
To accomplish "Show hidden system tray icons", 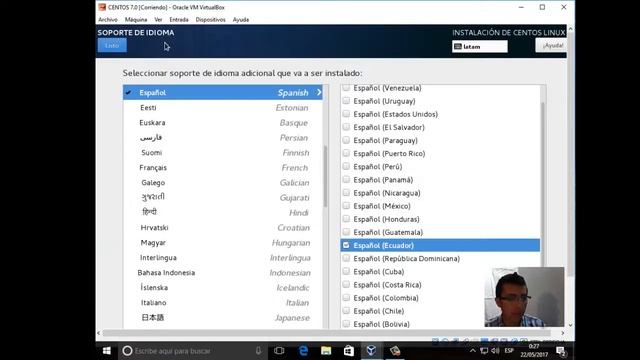I will coord(473,351).
